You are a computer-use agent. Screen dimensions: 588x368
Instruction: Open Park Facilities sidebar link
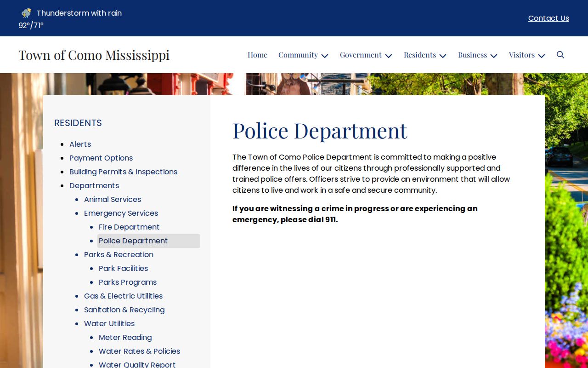click(123, 268)
